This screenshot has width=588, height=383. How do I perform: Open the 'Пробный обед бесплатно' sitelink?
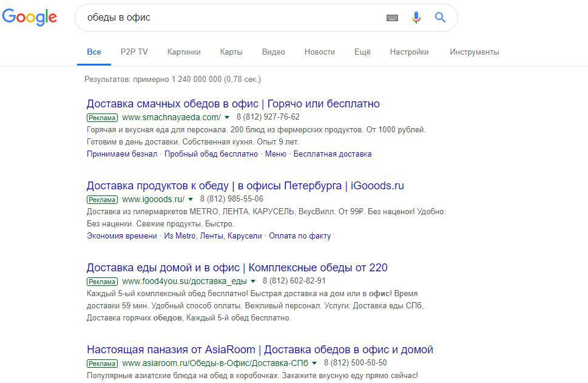coord(211,154)
